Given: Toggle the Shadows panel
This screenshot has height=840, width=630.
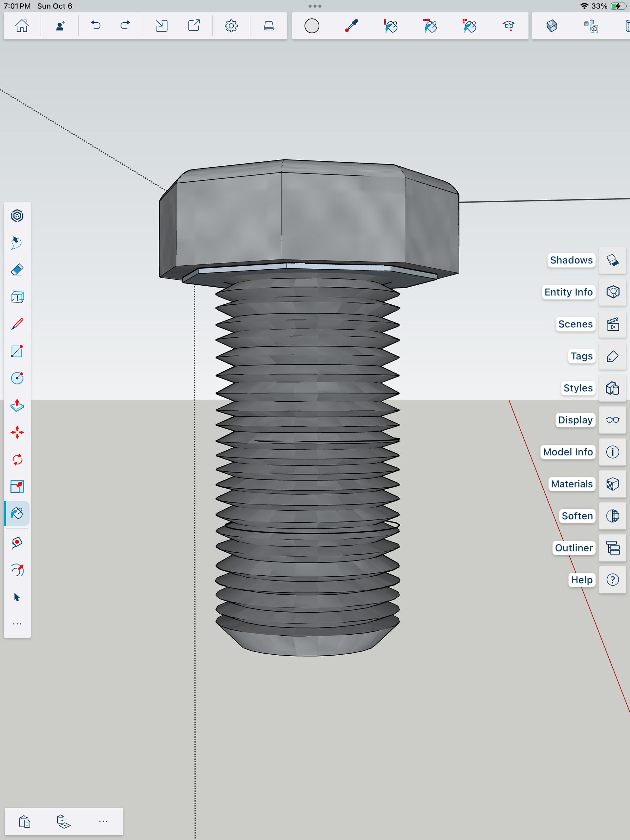Looking at the screenshot, I should (613, 260).
